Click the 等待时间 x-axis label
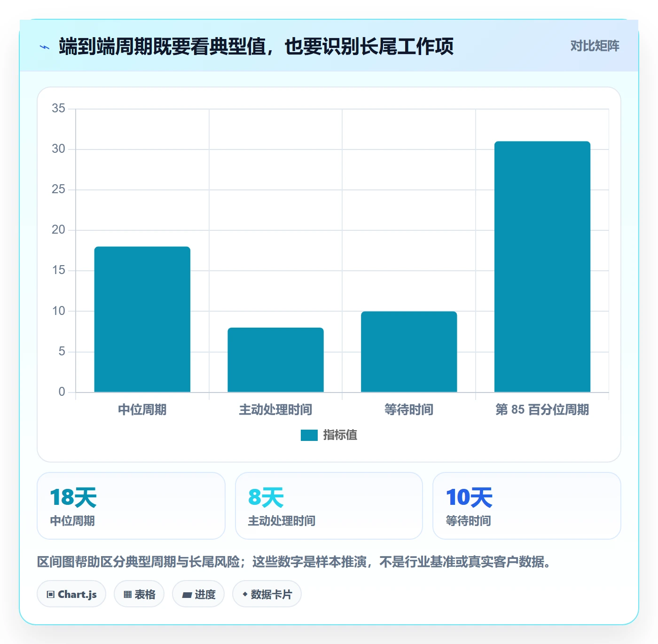 (409, 410)
